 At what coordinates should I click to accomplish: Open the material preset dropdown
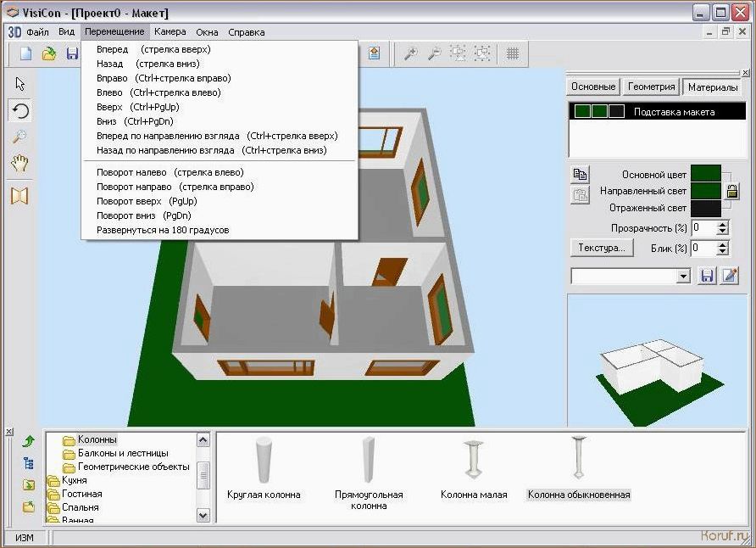[683, 277]
